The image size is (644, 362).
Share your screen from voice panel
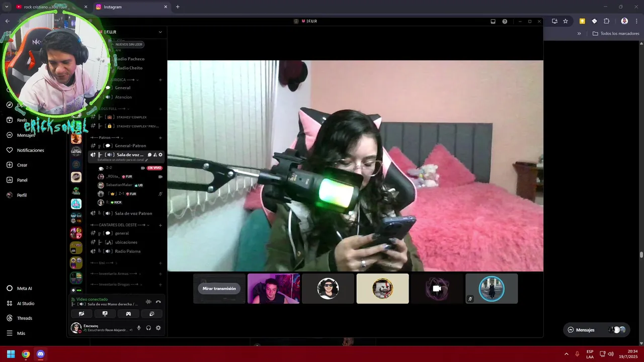105,314
